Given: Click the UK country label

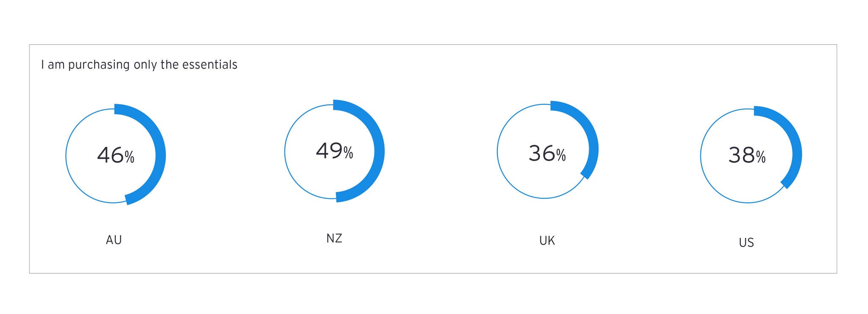Looking at the screenshot, I should 547,240.
